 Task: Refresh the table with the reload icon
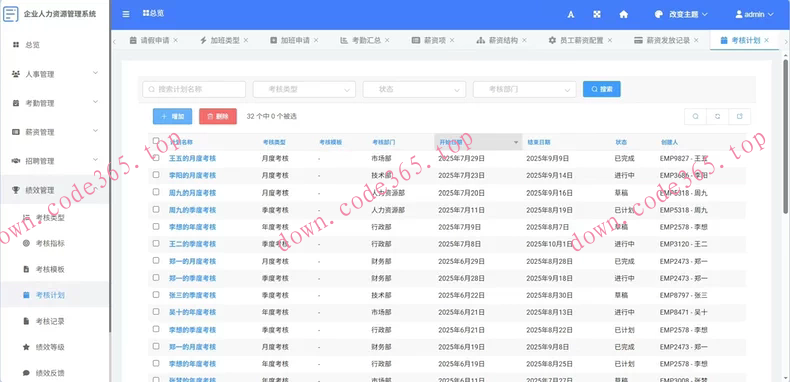[x=717, y=116]
